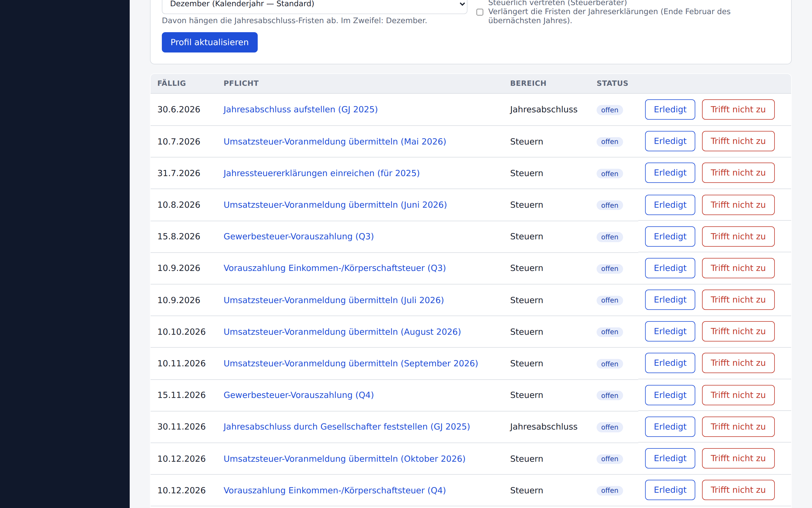Click Trifft nicht zu for Jahressteuererklärungen einreichen
Image resolution: width=812 pixels, height=508 pixels.
pyautogui.click(x=738, y=173)
